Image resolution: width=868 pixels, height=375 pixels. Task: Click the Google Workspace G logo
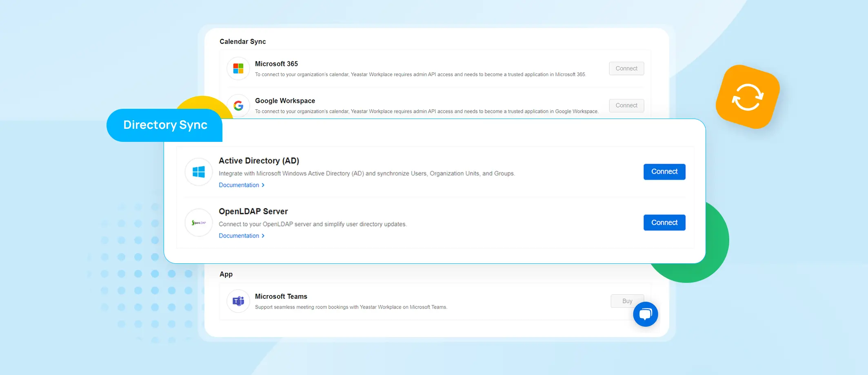pos(238,106)
